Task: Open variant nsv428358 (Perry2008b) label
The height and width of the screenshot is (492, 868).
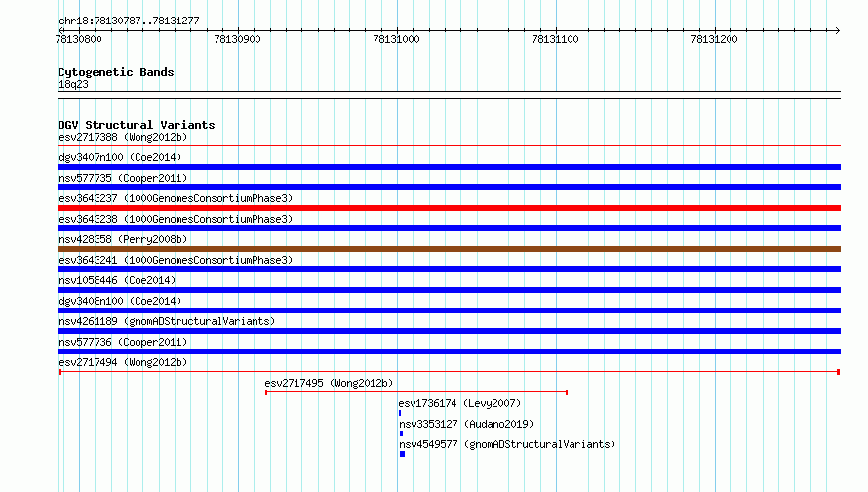Action: [x=123, y=239]
